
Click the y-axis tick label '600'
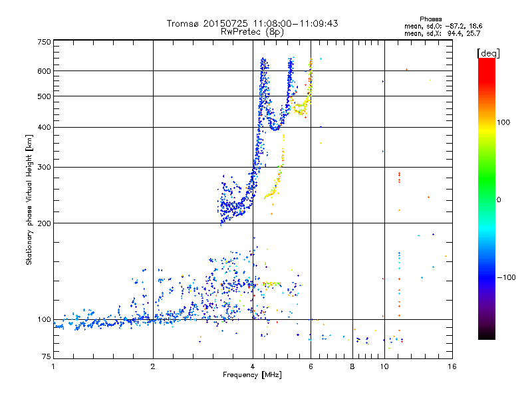coord(44,71)
